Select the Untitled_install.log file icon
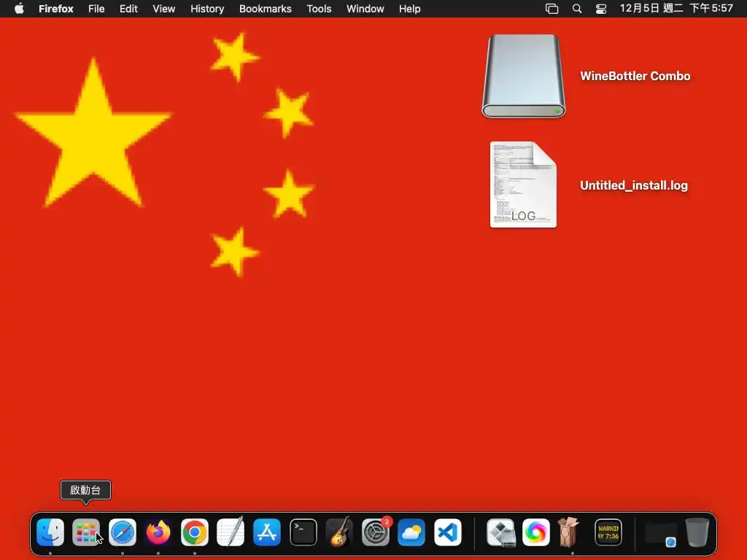 tap(523, 184)
